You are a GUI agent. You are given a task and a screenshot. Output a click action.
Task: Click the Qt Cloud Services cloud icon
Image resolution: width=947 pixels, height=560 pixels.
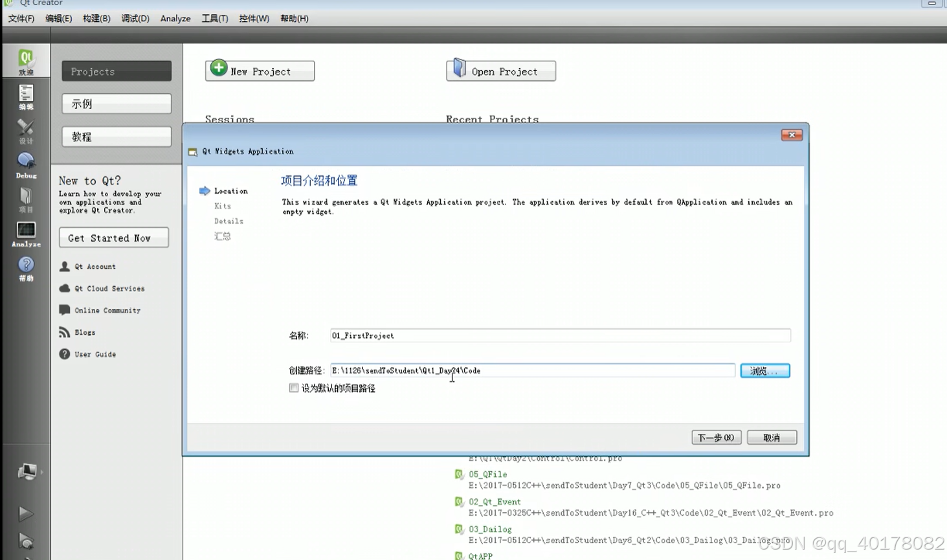65,288
